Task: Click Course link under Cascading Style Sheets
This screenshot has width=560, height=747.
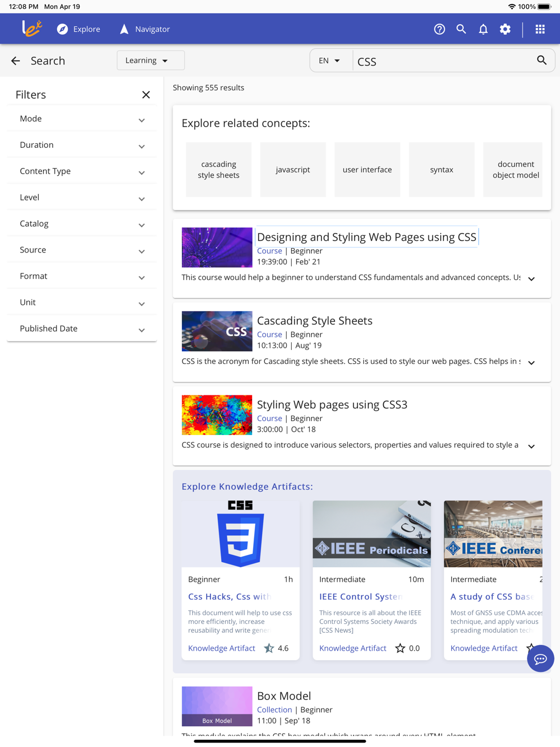Action: 269,334
